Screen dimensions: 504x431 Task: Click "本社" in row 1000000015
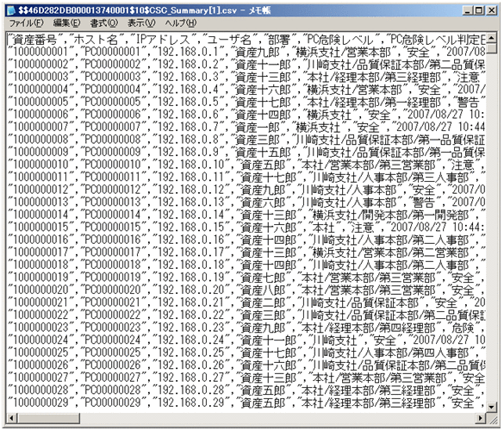pyautogui.click(x=324, y=228)
